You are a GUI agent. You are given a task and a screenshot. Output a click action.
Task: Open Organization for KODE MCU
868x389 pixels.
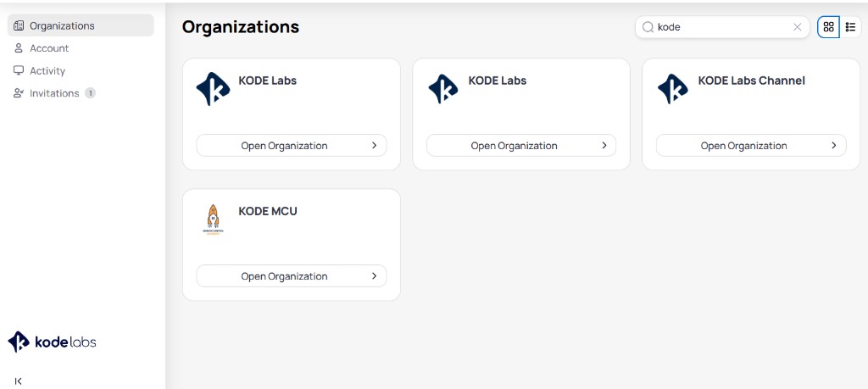(x=292, y=276)
